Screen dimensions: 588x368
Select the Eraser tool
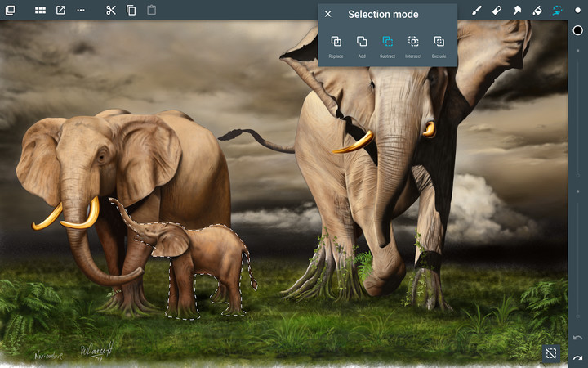pos(497,11)
